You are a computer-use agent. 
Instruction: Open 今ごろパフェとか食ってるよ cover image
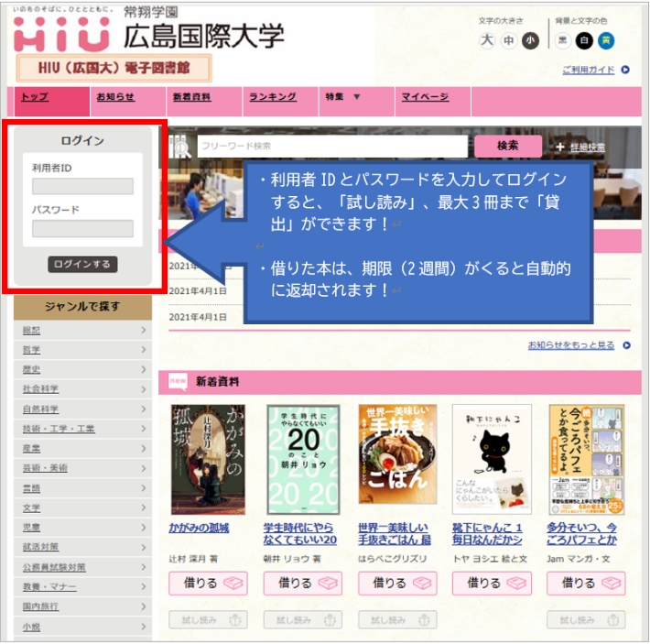coord(587,460)
